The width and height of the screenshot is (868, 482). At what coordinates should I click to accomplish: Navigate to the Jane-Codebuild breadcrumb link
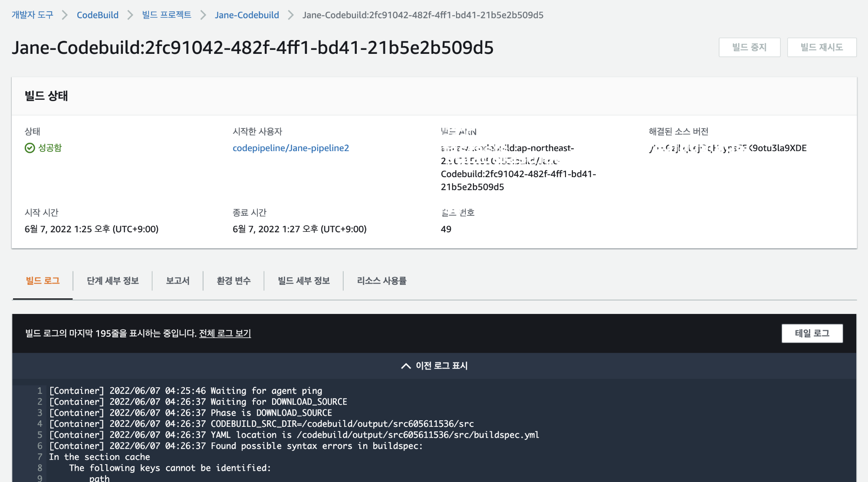[247, 15]
